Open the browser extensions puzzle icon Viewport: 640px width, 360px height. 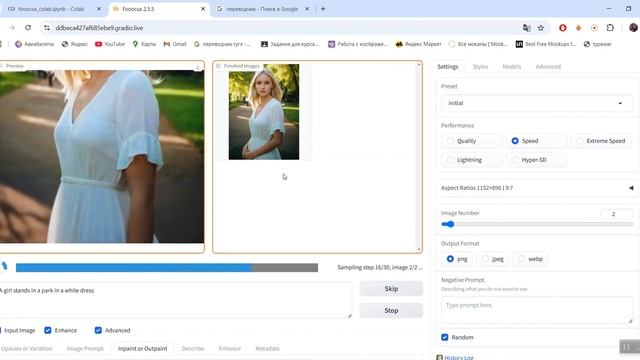pyautogui.click(x=610, y=28)
